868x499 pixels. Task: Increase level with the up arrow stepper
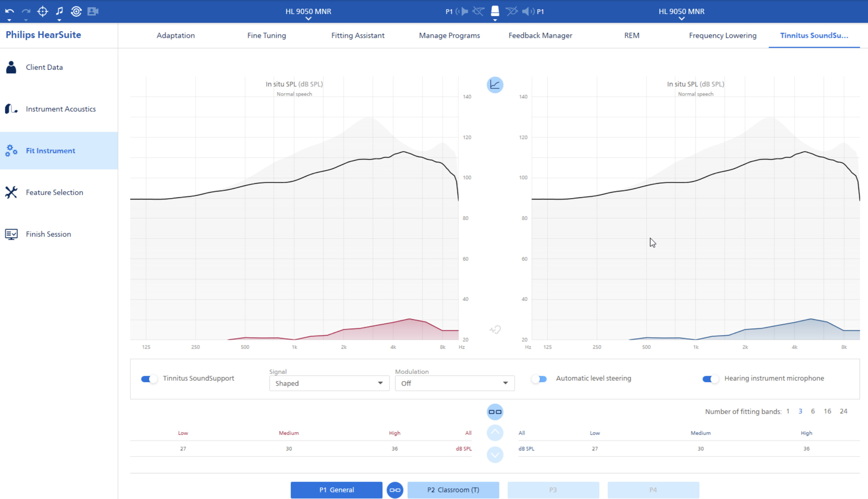click(x=495, y=433)
